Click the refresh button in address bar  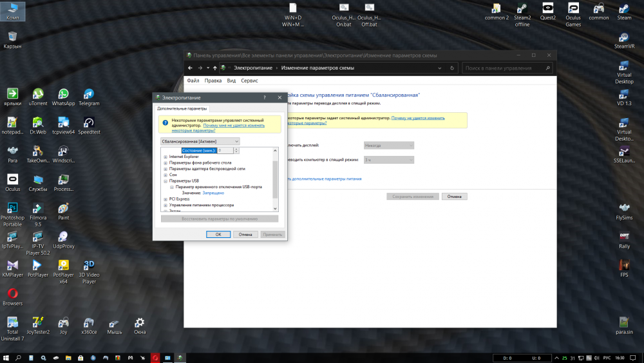tap(453, 68)
